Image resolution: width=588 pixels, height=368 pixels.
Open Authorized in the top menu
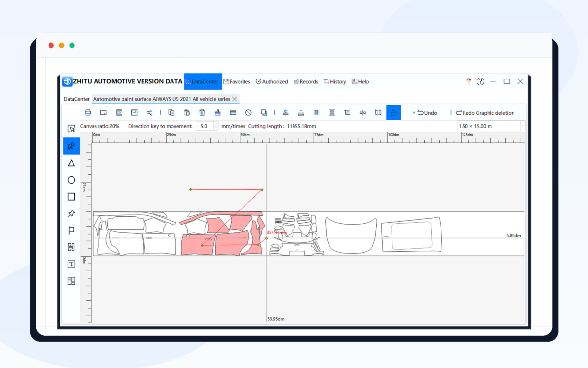tap(272, 81)
